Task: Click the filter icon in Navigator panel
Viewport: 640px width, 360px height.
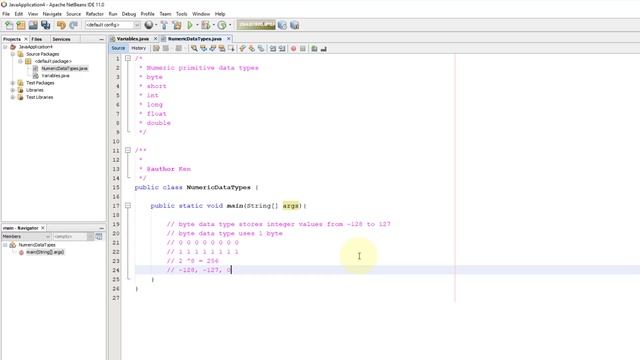Action: click(99, 236)
